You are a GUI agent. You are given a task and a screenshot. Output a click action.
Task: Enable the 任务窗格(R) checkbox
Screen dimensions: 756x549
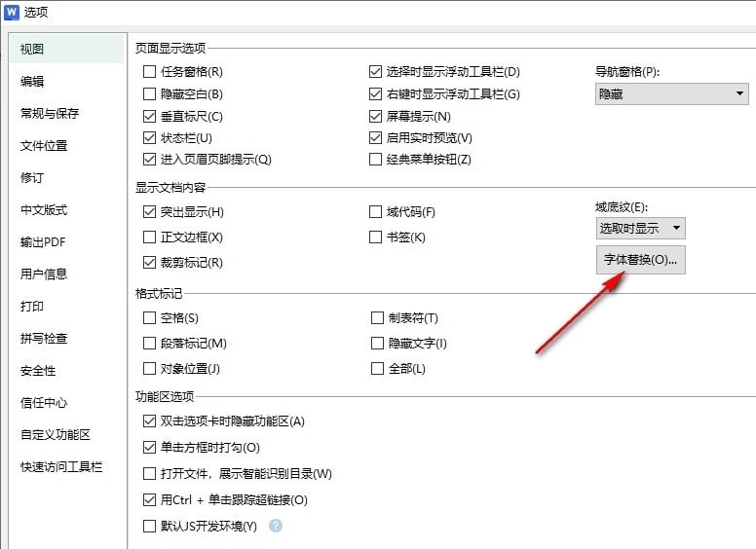pyautogui.click(x=149, y=72)
